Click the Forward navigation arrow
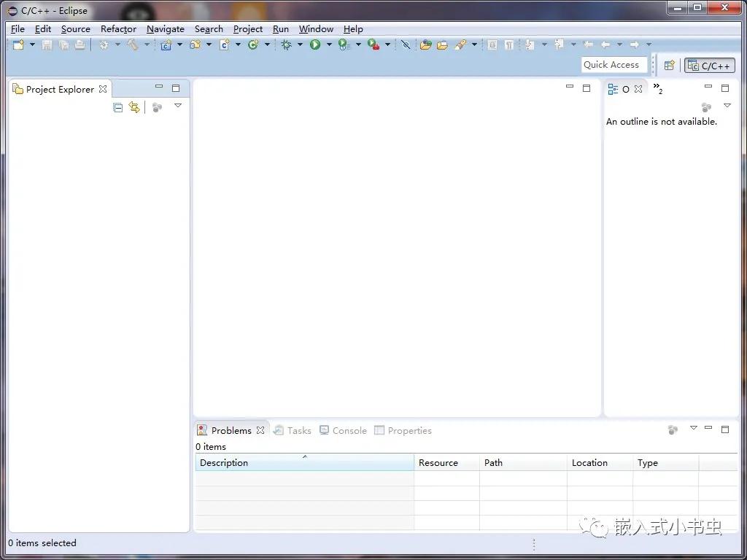This screenshot has width=747, height=560. pos(634,44)
